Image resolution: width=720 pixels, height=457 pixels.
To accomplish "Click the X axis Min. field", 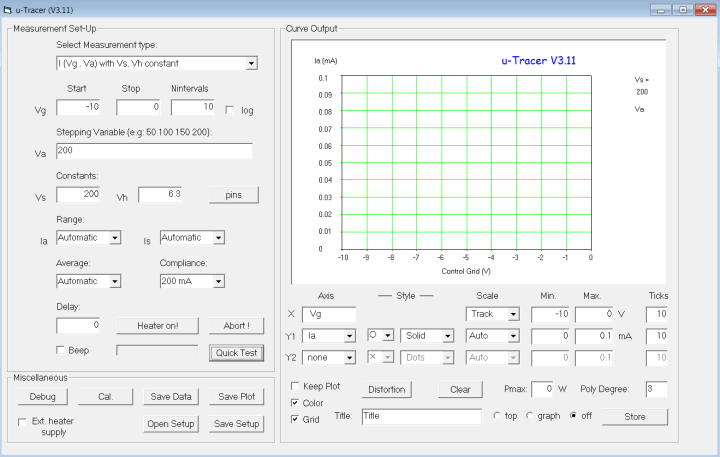I will point(550,314).
